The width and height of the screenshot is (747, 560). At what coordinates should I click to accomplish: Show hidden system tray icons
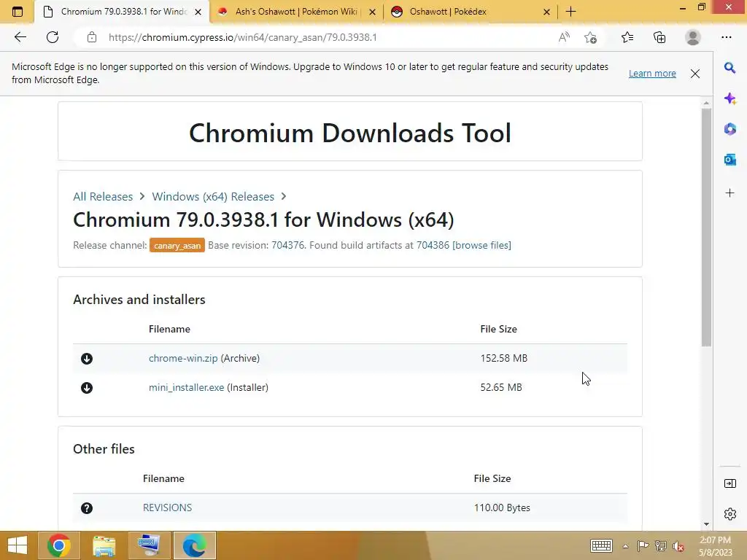[x=625, y=546]
